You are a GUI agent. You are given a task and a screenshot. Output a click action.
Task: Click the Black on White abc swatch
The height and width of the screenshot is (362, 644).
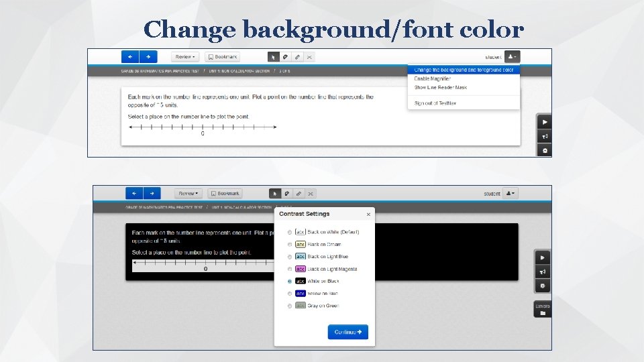(301, 232)
